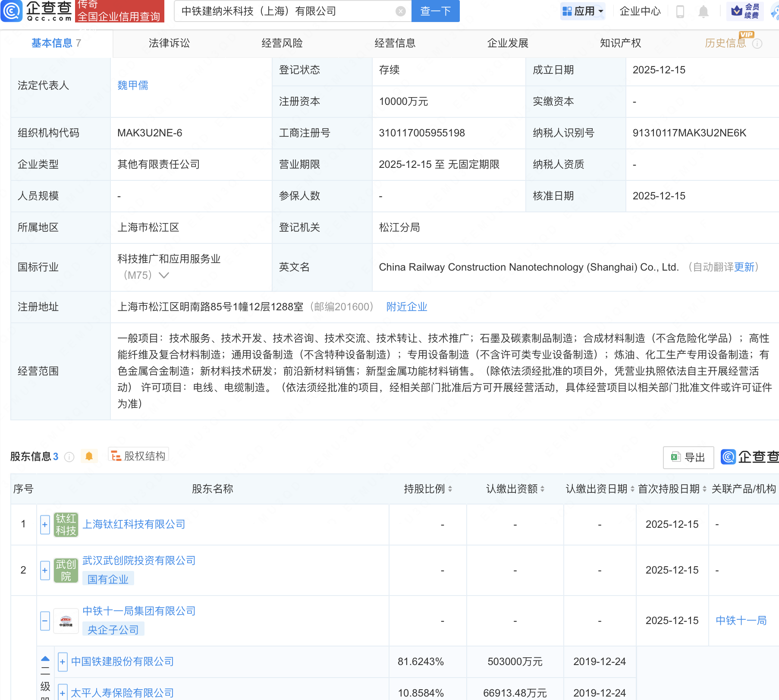Open notifications via the bell icon

click(704, 12)
